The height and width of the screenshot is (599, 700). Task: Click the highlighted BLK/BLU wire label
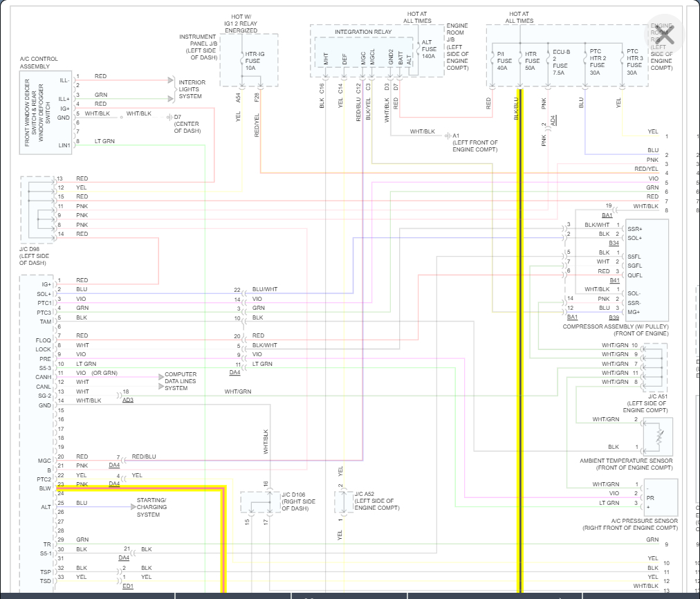pyautogui.click(x=516, y=109)
